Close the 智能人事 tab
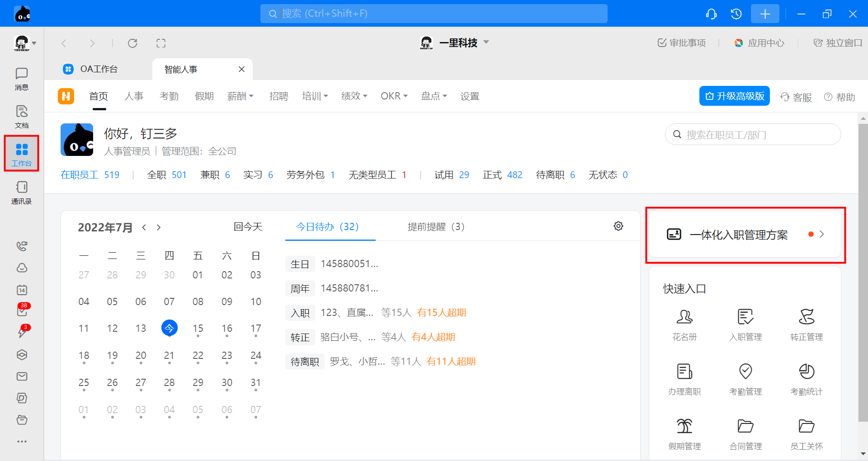The height and width of the screenshot is (461, 868). pos(241,69)
